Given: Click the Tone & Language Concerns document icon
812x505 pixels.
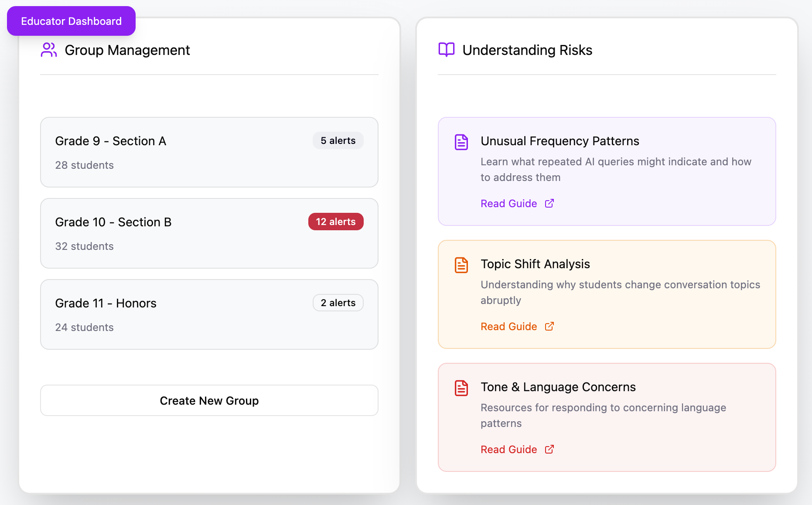Looking at the screenshot, I should pos(461,388).
